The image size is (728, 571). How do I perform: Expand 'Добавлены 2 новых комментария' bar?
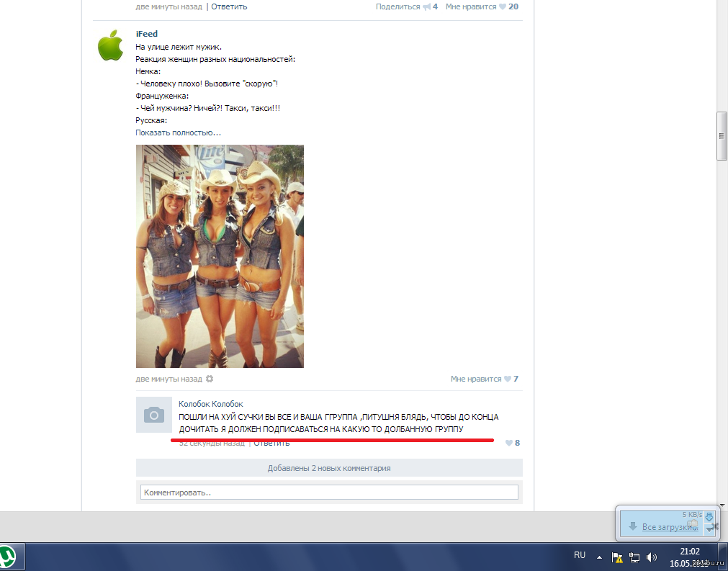pyautogui.click(x=329, y=468)
